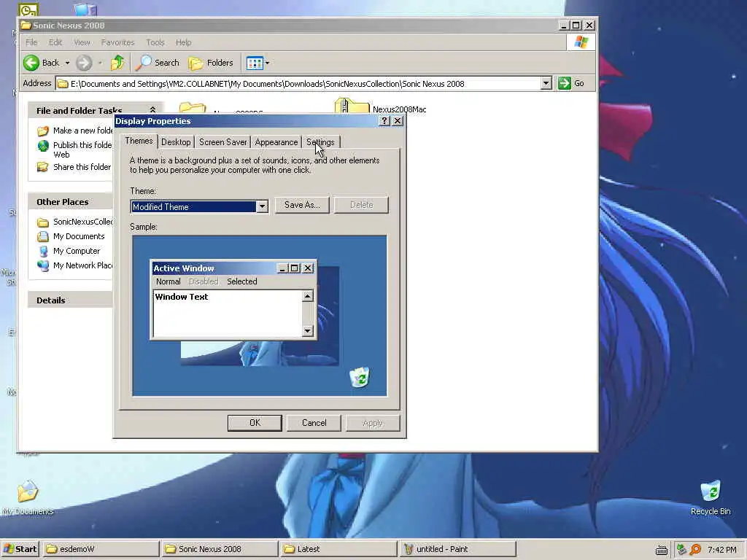Open the Forward history dropdown arrow

coord(100,63)
